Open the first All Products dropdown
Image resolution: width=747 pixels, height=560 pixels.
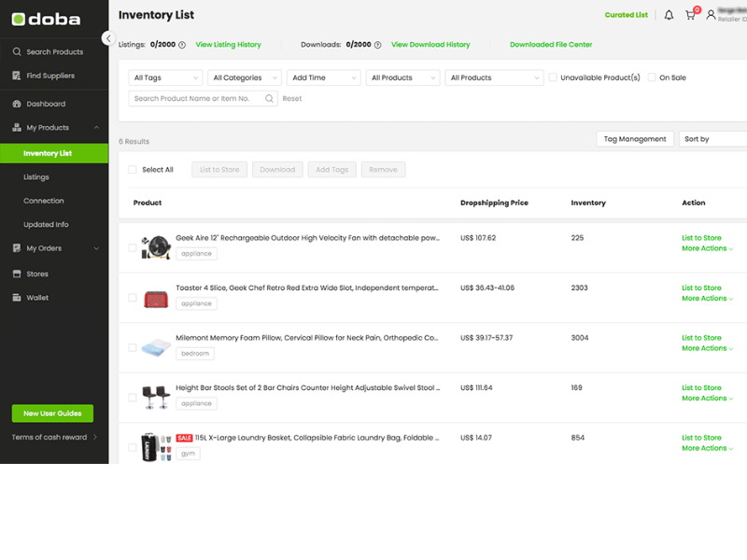(x=402, y=77)
